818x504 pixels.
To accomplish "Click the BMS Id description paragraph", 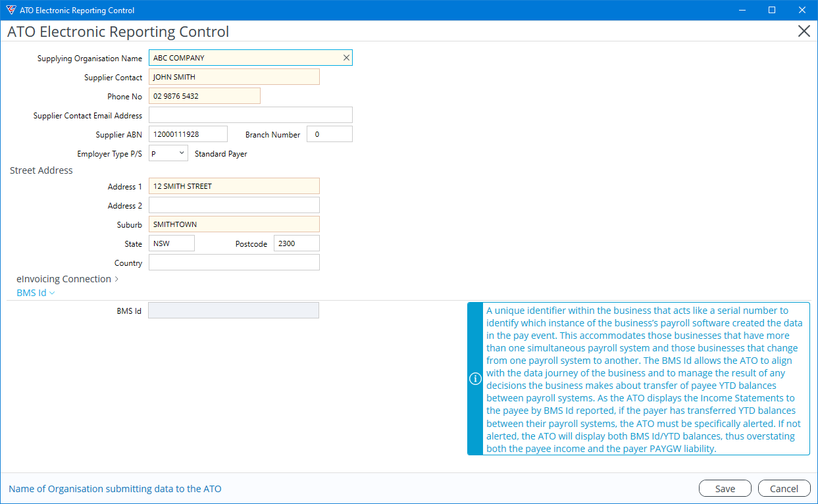I will click(x=645, y=379).
